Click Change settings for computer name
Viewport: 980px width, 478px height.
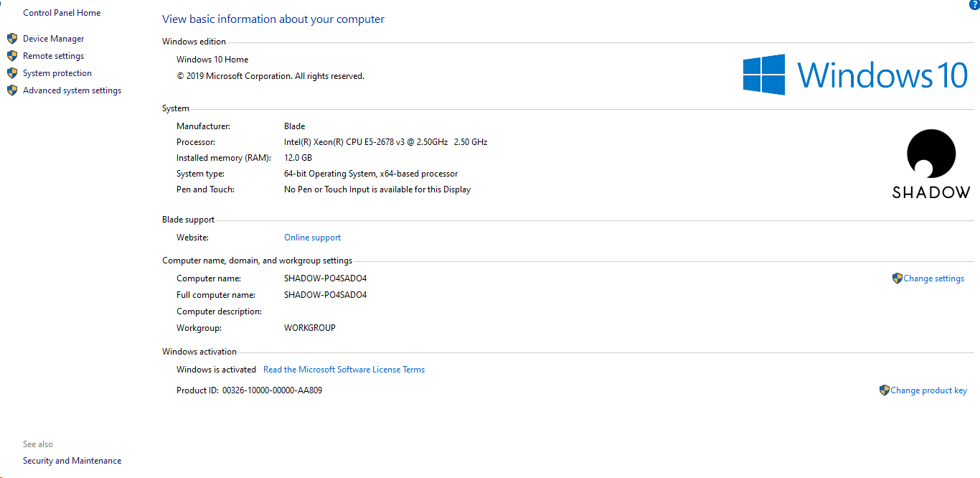pos(933,278)
